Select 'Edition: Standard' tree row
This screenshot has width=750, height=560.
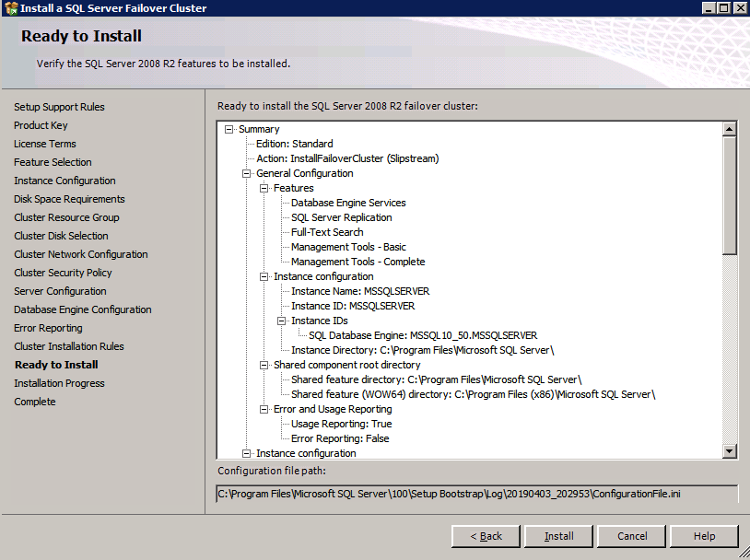[295, 144]
